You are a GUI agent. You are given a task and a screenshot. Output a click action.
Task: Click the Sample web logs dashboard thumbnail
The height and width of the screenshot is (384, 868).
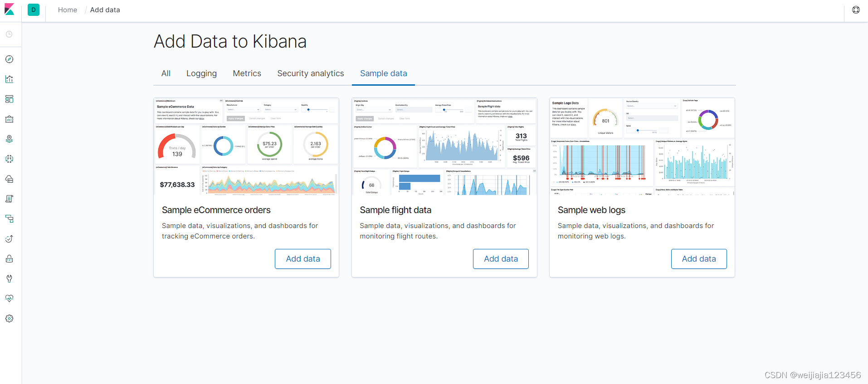tap(642, 146)
